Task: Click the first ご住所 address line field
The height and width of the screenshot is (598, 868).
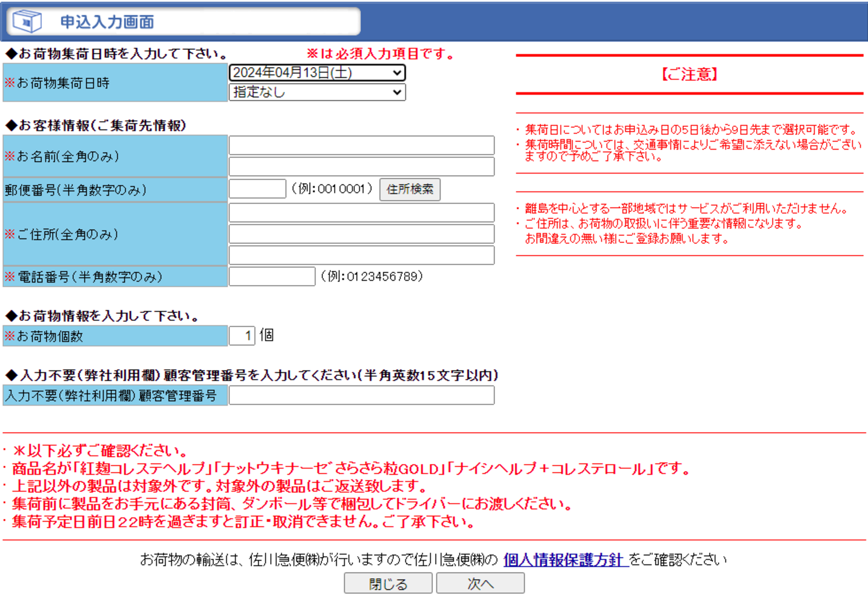Action: pyautogui.click(x=362, y=213)
